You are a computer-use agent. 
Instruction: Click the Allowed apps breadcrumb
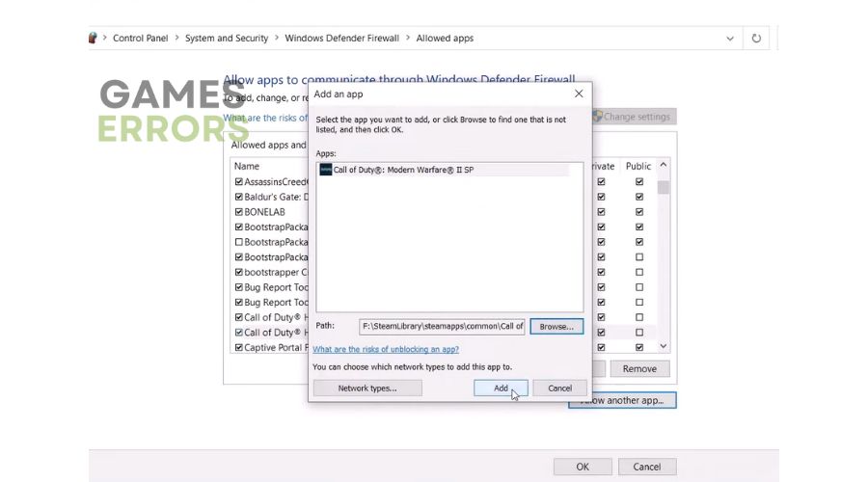[445, 39]
